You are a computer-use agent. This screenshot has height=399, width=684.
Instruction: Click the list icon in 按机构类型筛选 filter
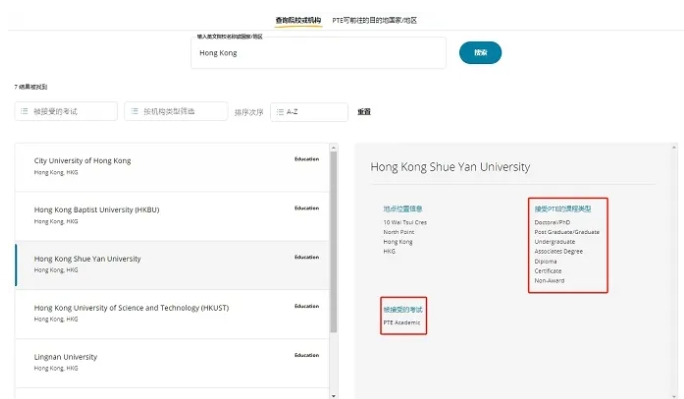(135, 111)
